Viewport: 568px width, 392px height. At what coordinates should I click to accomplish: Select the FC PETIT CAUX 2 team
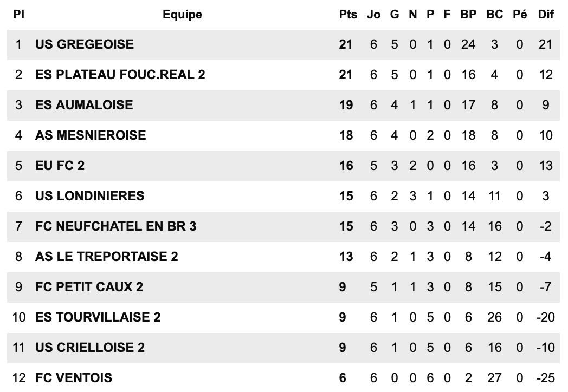[x=89, y=287]
